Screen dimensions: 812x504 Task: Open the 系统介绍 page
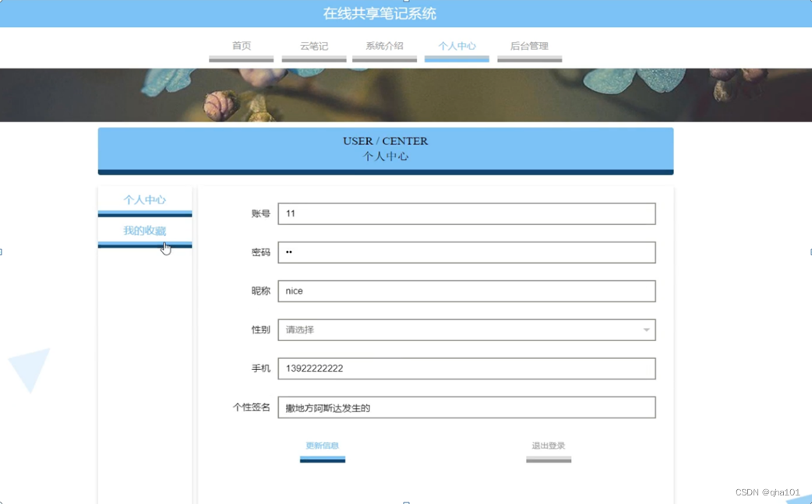click(384, 46)
